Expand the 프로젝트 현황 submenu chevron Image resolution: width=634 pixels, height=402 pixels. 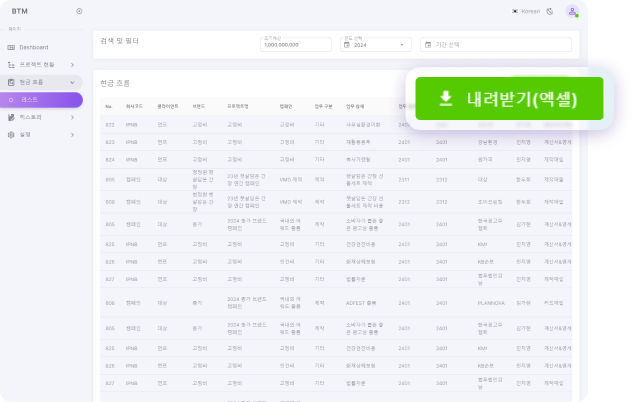(73, 64)
